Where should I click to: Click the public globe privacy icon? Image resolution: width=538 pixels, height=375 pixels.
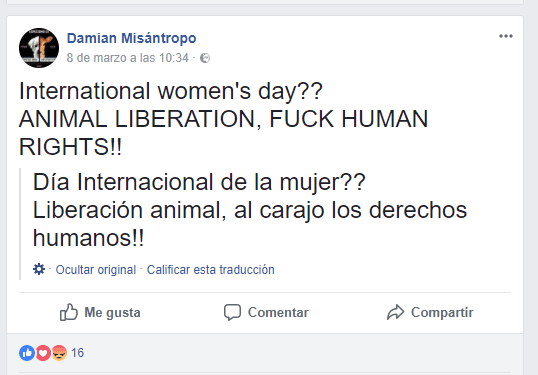coord(205,58)
